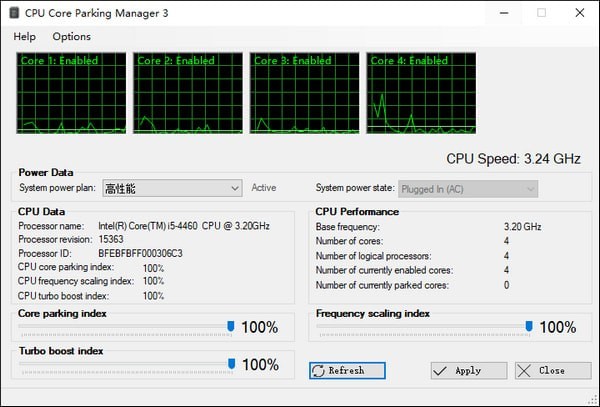Click the Close button label
Screen dimensions: 600x407
[x=552, y=370]
